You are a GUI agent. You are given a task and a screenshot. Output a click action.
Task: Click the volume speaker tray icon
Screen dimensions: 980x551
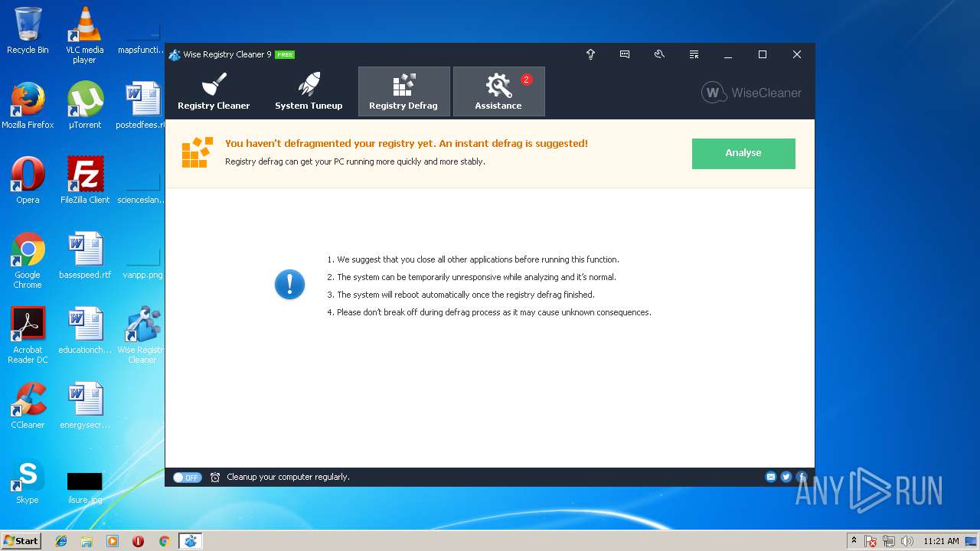click(x=907, y=541)
